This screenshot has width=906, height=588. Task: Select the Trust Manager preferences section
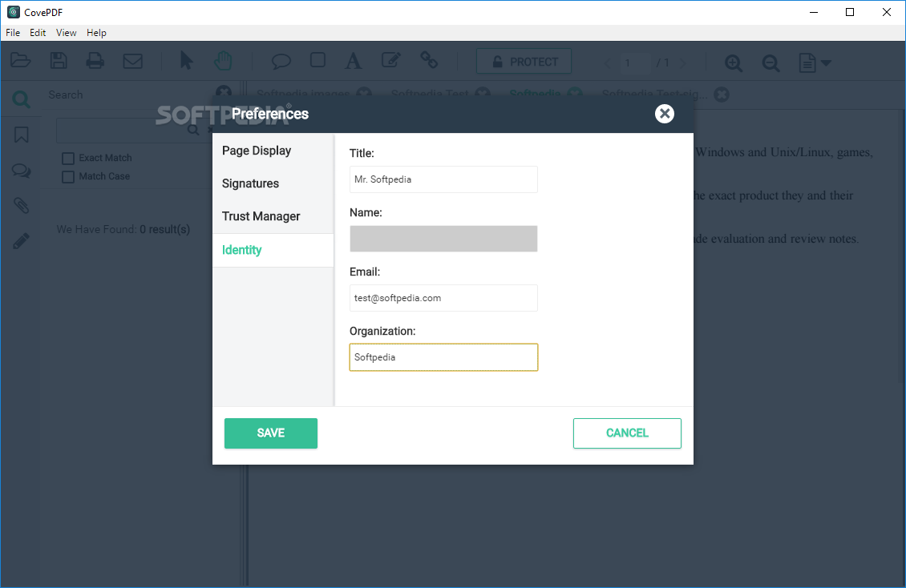[273, 216]
